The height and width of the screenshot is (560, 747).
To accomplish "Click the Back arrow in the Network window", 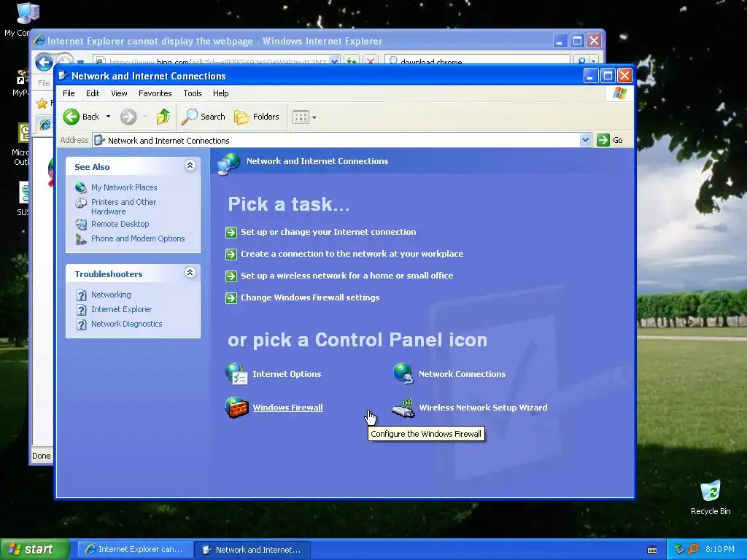I will point(71,117).
